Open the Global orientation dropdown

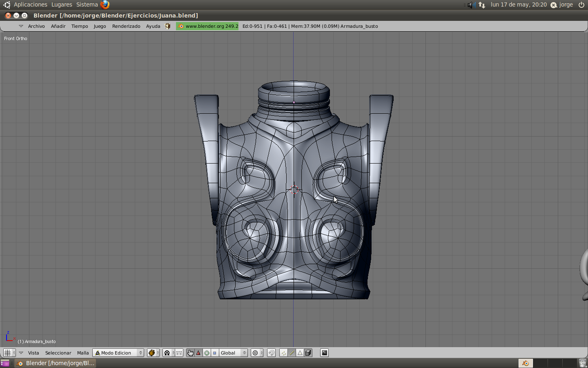(233, 353)
